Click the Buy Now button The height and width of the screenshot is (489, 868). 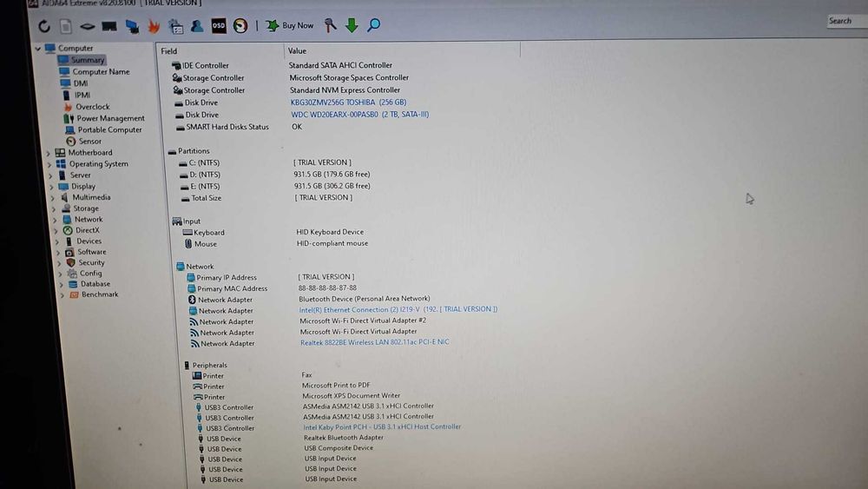tap(290, 25)
